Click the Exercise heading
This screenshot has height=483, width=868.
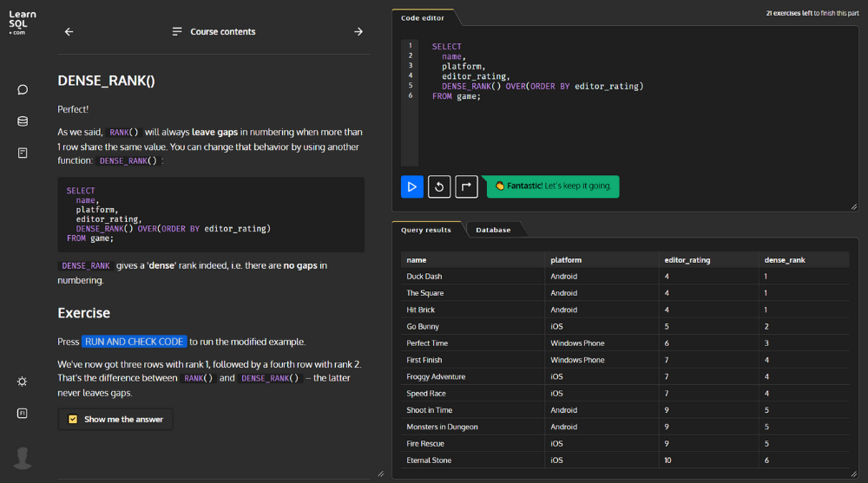pos(83,313)
